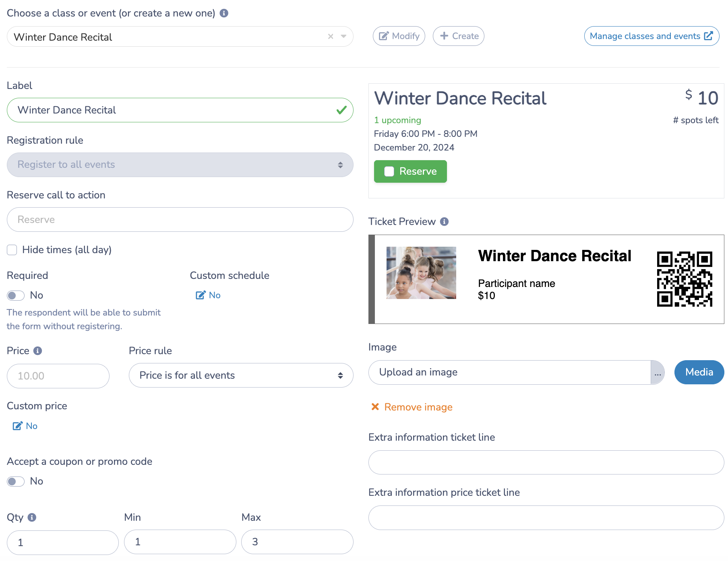Expand the class or event selector arrow
728x561 pixels.
[x=343, y=37]
